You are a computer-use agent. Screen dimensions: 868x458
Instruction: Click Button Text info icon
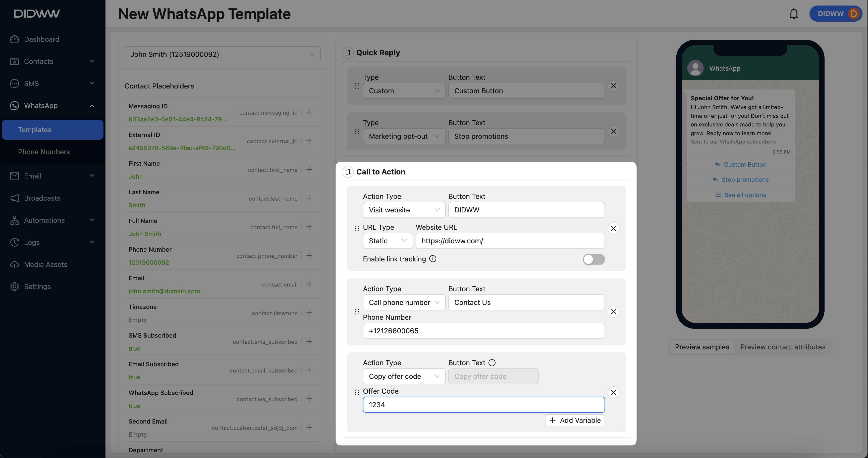[492, 363]
